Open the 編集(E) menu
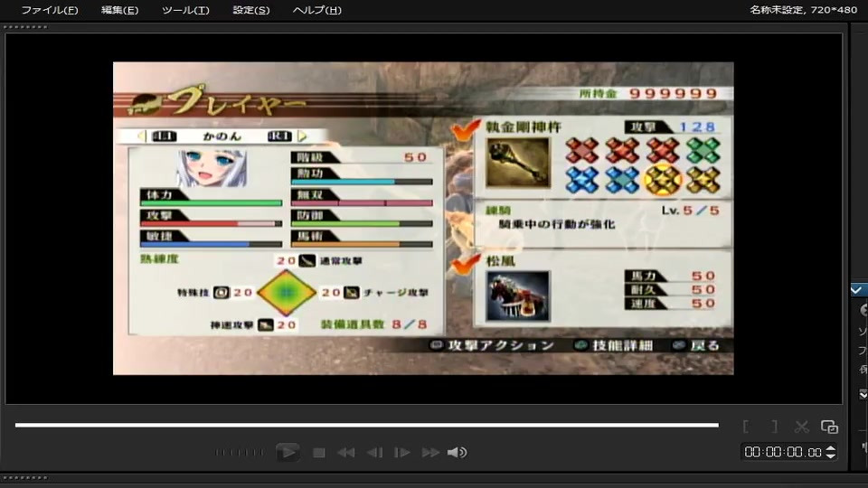Image resolution: width=868 pixels, height=488 pixels. click(119, 10)
